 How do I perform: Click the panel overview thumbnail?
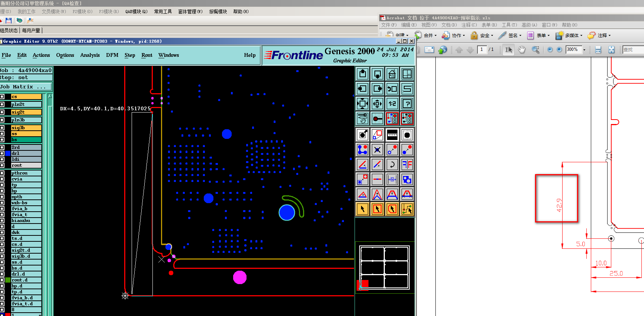point(384,267)
